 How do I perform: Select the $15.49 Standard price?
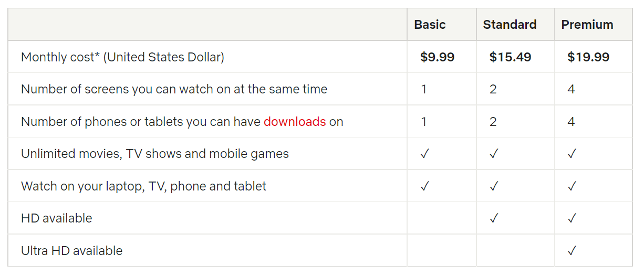click(x=510, y=57)
